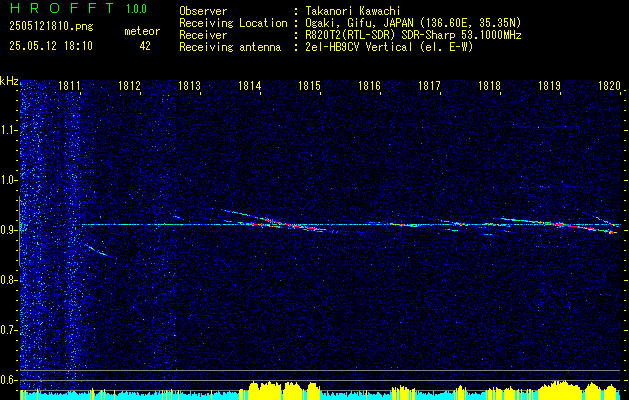Click the HROFFT program title text
Screen dimensions: 629x400
tap(61, 8)
